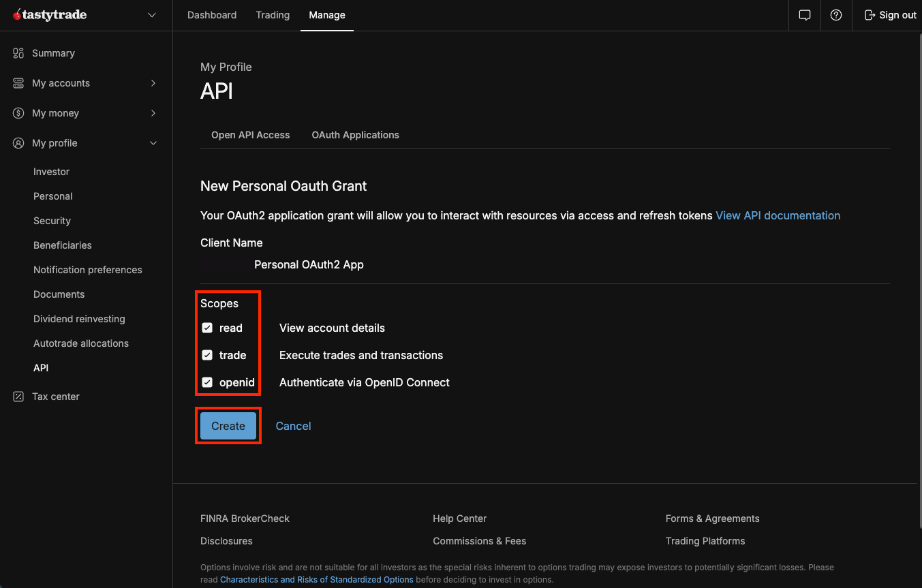Collapse the My profile chevron

(153, 143)
